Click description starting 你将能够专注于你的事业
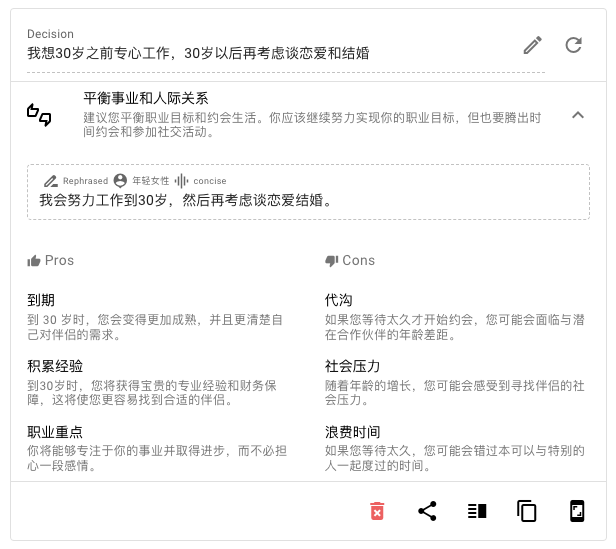 point(157,458)
